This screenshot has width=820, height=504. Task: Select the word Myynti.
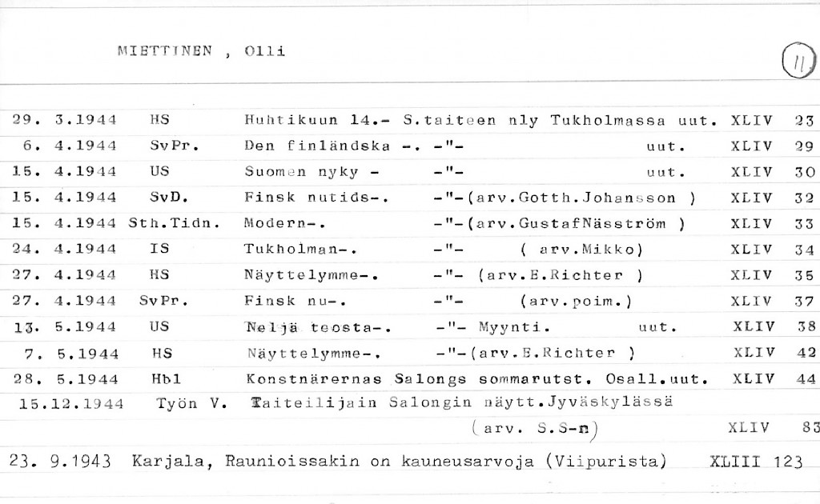tap(512, 326)
